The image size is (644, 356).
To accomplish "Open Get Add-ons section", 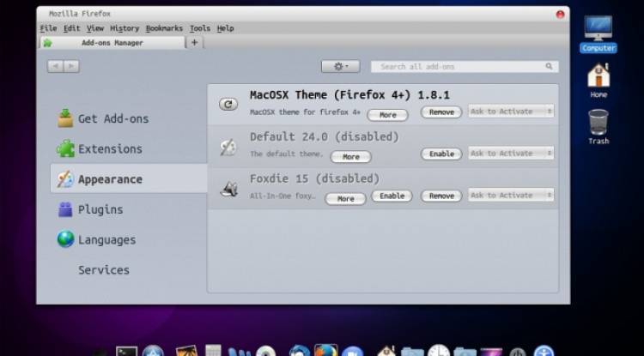I will click(x=103, y=118).
